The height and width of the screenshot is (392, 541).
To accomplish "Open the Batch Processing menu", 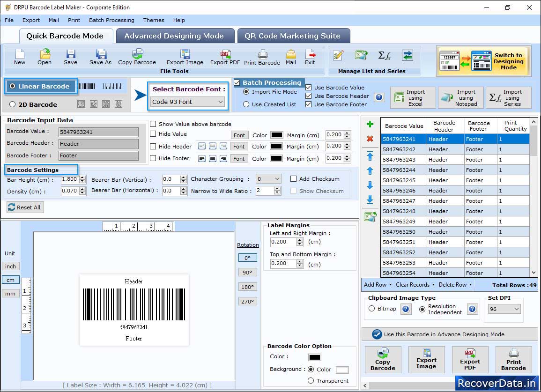I will click(x=111, y=20).
